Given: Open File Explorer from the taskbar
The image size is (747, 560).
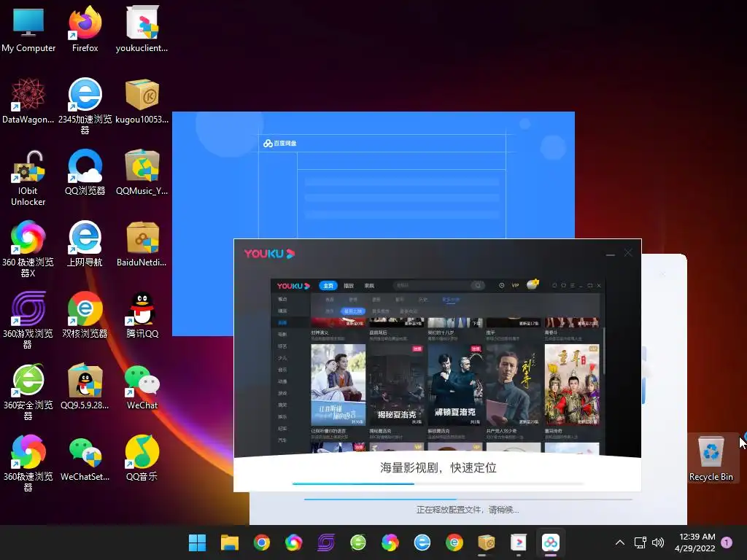Looking at the screenshot, I should pyautogui.click(x=230, y=542).
